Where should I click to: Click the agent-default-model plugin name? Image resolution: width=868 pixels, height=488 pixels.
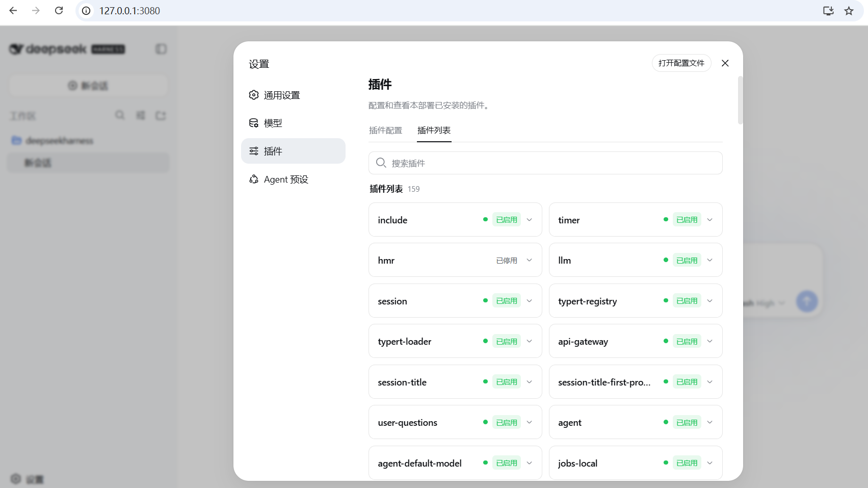(420, 464)
